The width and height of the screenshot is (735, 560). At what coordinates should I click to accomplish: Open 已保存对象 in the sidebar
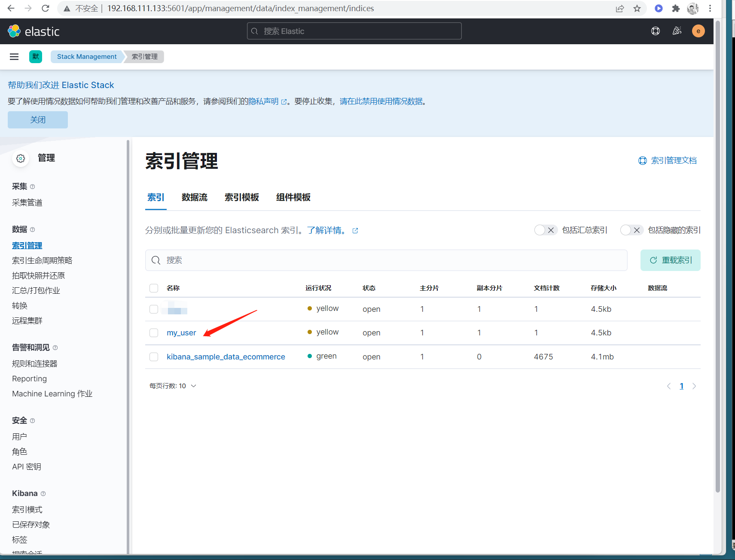[x=31, y=525]
